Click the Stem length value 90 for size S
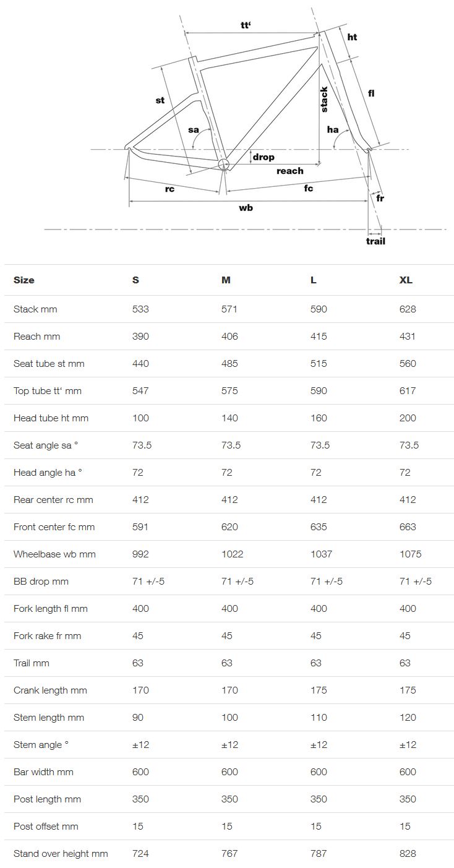The image size is (454, 868). 138,717
